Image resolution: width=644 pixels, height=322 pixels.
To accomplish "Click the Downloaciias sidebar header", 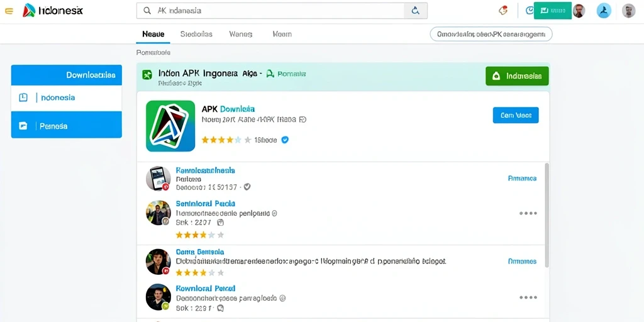I will (x=67, y=75).
